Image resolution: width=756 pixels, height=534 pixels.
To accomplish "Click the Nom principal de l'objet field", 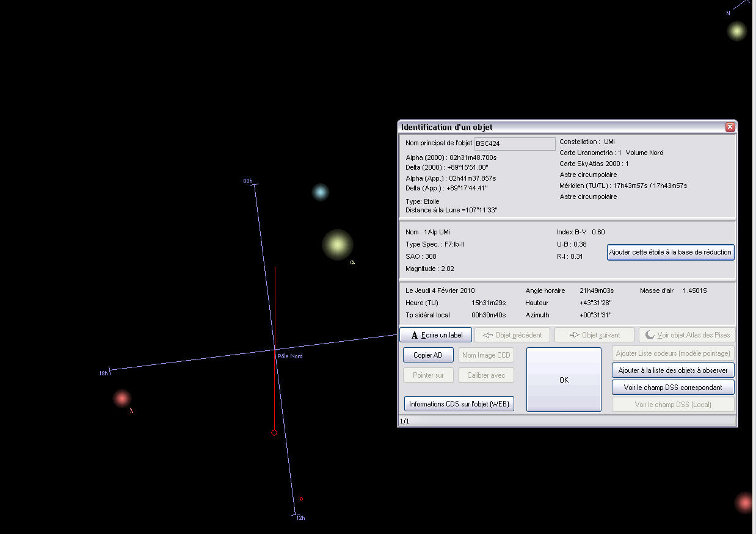I will point(515,143).
